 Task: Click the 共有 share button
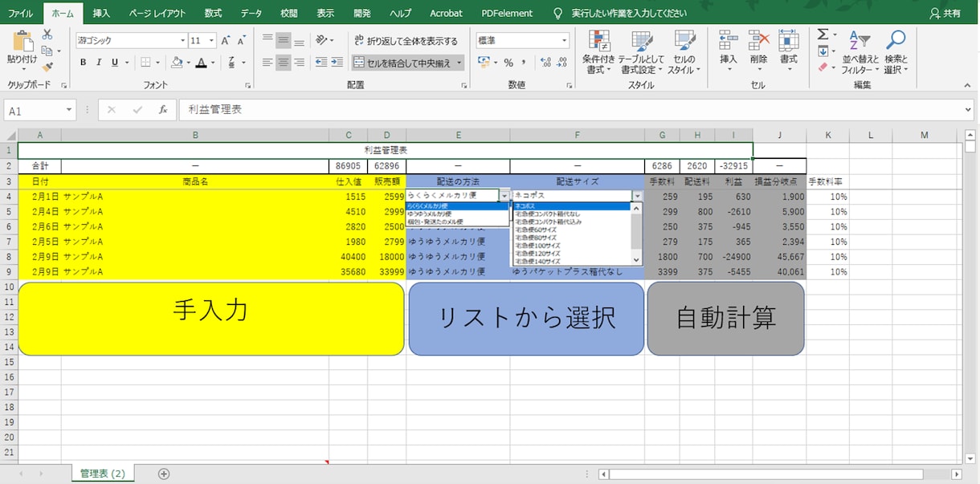tap(945, 13)
